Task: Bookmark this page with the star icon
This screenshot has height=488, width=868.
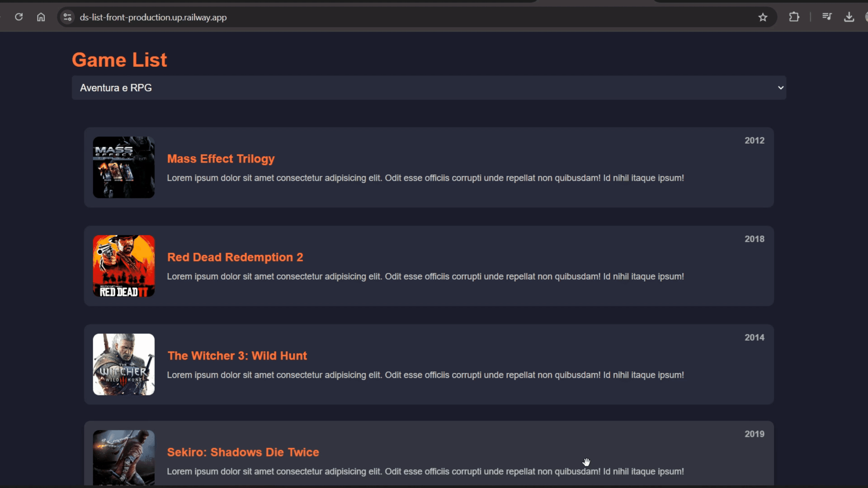Action: (x=763, y=17)
